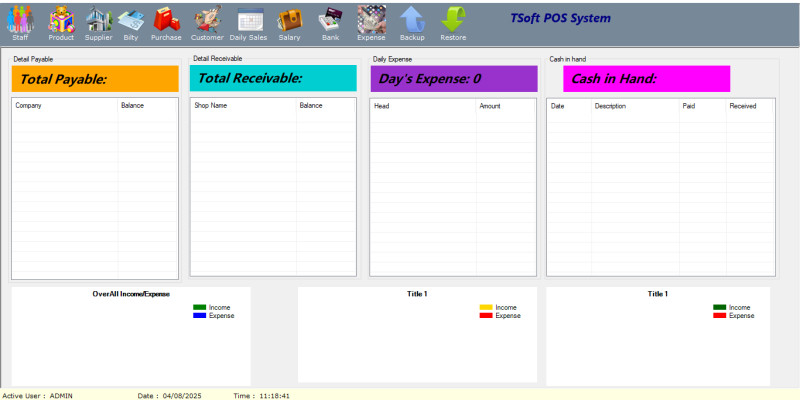
Task: Click the Bank icon
Action: [x=330, y=19]
